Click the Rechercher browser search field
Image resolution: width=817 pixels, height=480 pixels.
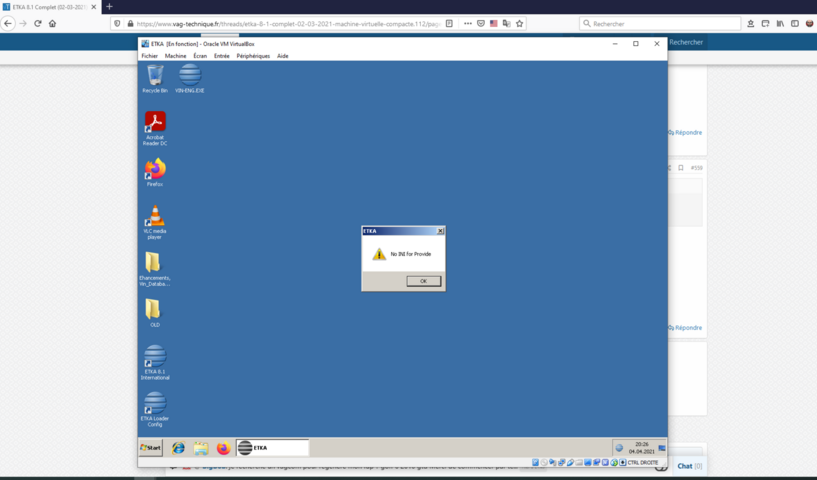(660, 23)
